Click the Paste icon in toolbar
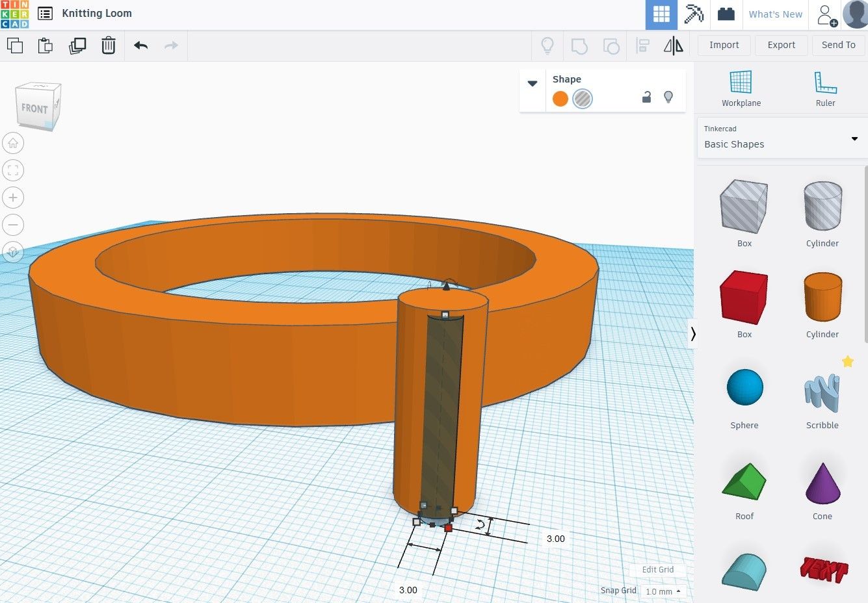 pyautogui.click(x=45, y=45)
